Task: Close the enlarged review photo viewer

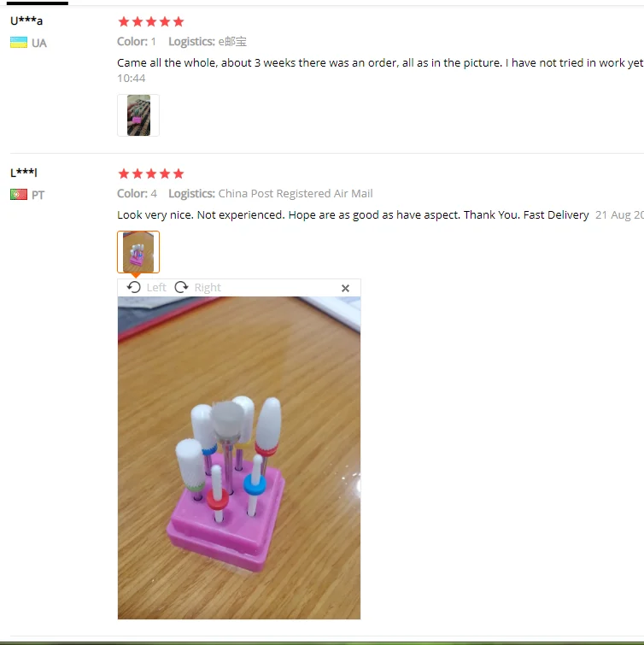Action: (x=345, y=289)
